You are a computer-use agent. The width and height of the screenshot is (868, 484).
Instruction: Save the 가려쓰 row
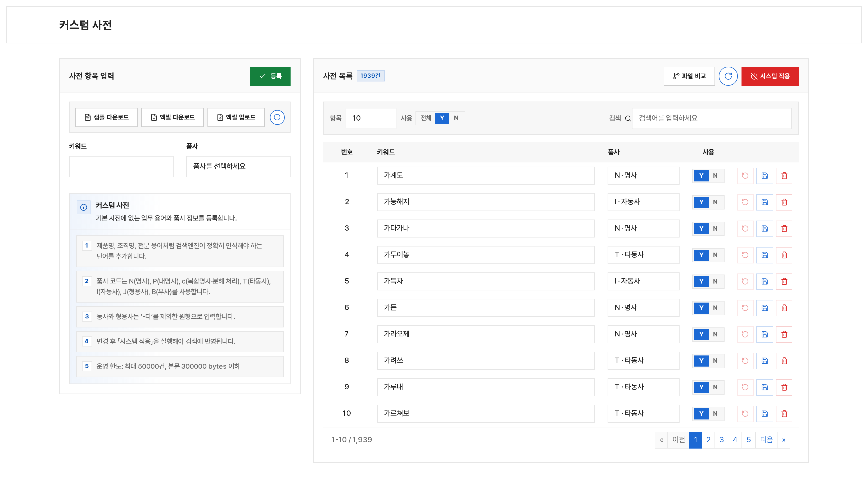tap(765, 361)
